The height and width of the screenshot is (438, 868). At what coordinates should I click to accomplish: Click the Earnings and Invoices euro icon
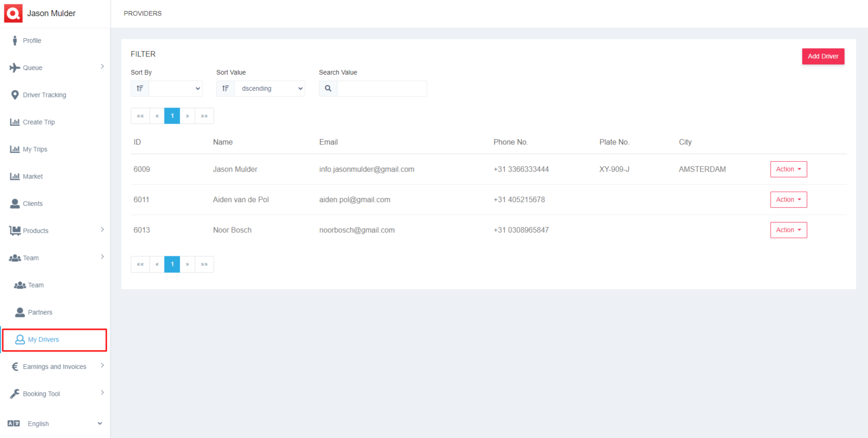pos(15,367)
